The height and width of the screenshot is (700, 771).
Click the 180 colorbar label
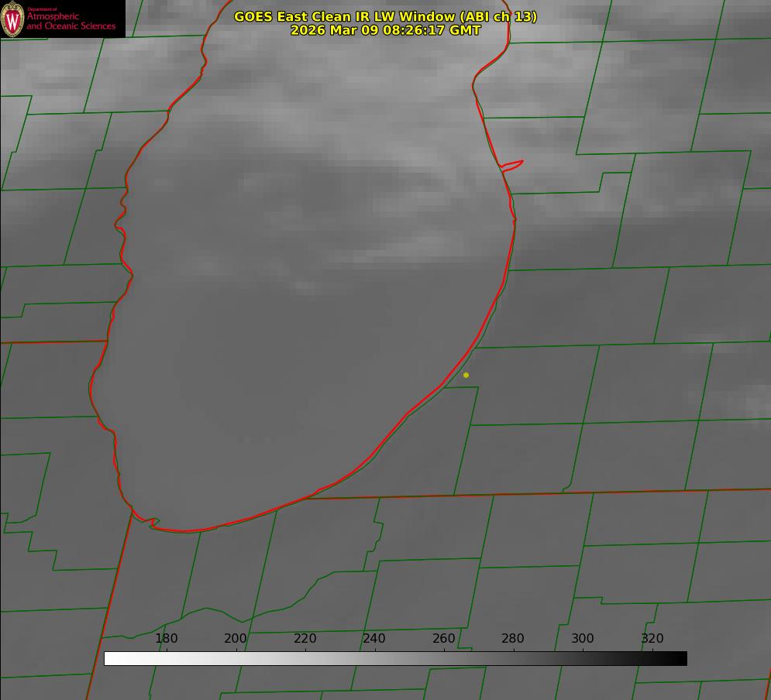pyautogui.click(x=167, y=639)
